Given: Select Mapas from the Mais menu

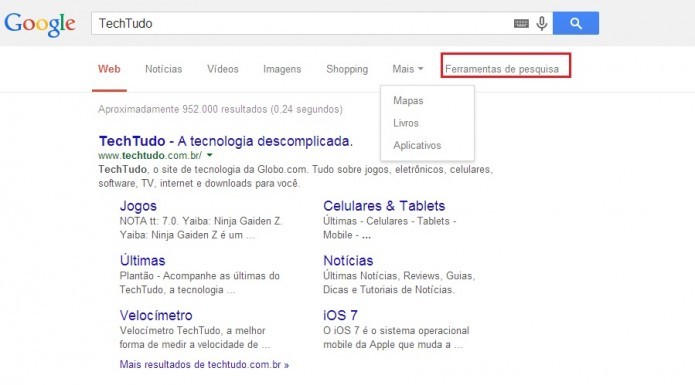Looking at the screenshot, I should click(x=408, y=101).
